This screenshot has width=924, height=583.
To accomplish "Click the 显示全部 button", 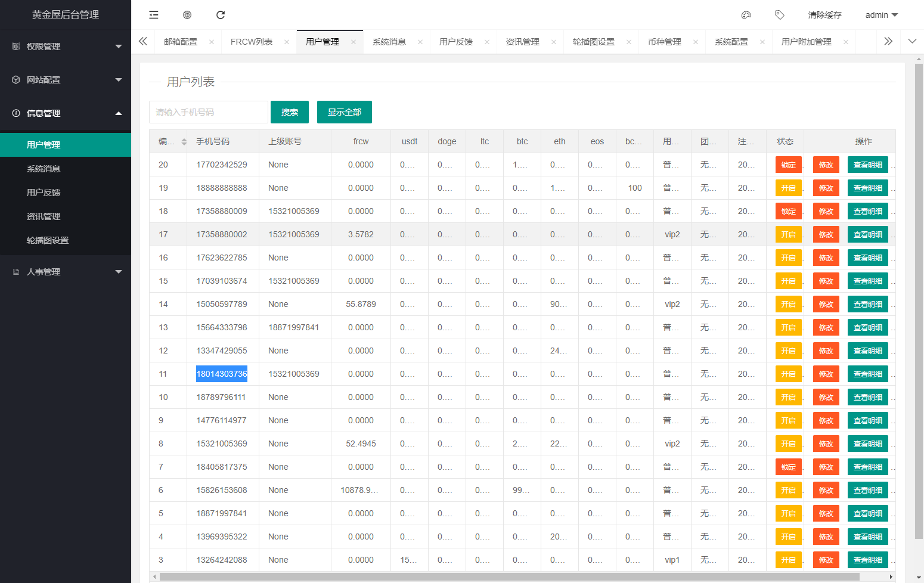I will point(345,112).
